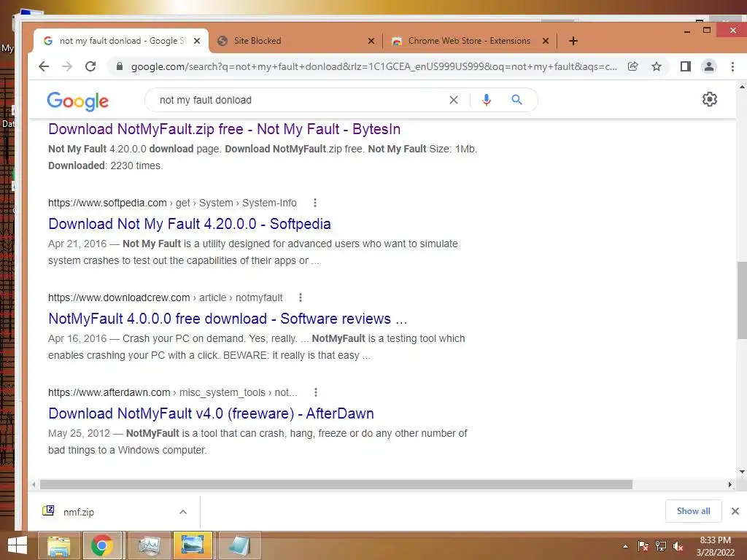Clear the Google search query
Viewport: 747px width, 560px height.
(454, 100)
